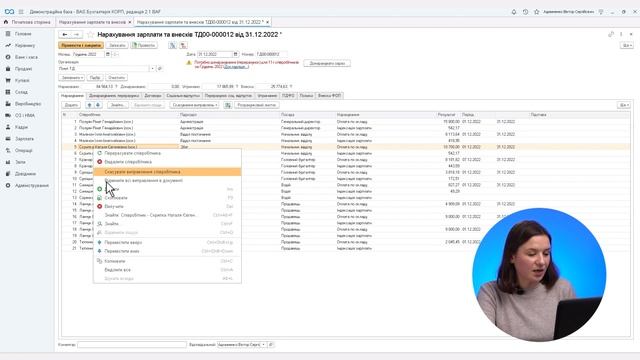Open the Керівнику section in sidebar

[x=24, y=45]
